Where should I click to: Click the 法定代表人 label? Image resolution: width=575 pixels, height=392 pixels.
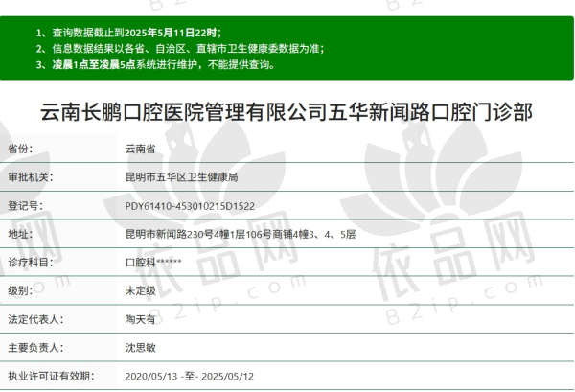[x=35, y=319]
